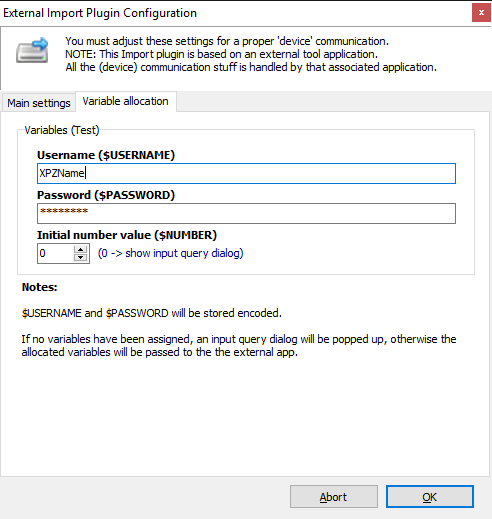Click the Notes heading
This screenshot has height=519, width=492.
point(39,287)
